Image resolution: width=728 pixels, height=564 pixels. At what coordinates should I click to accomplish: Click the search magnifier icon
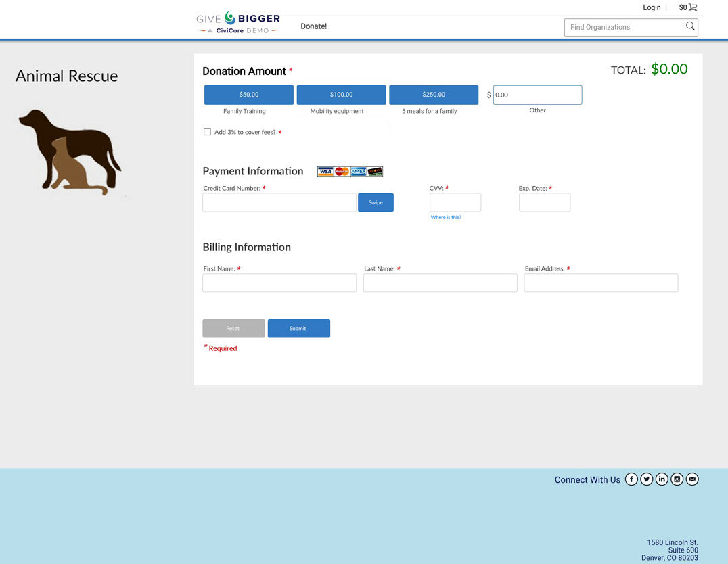click(690, 27)
